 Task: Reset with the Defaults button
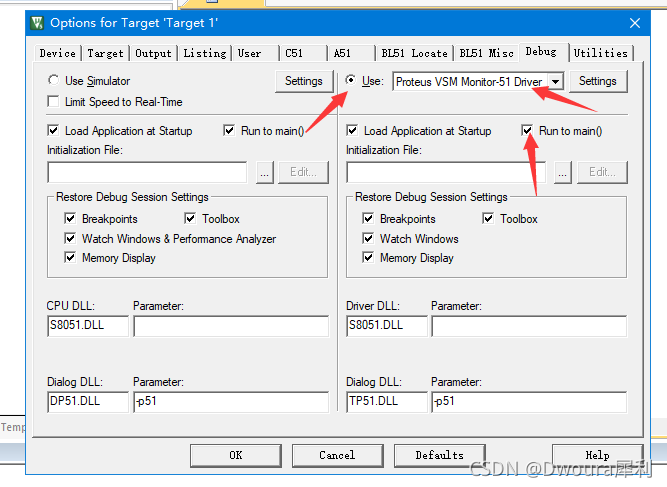pos(440,456)
